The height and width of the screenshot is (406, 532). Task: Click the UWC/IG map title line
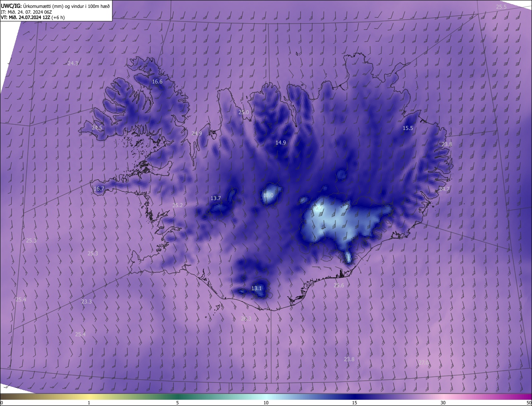click(55, 6)
